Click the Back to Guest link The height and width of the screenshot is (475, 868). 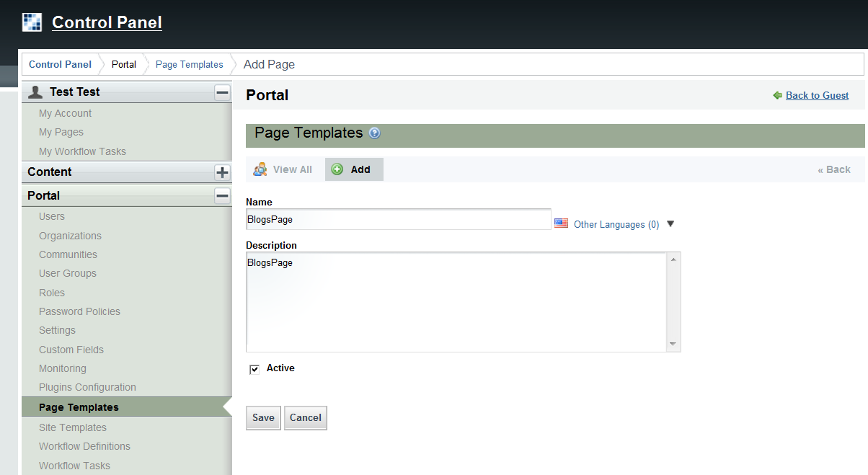click(x=817, y=95)
